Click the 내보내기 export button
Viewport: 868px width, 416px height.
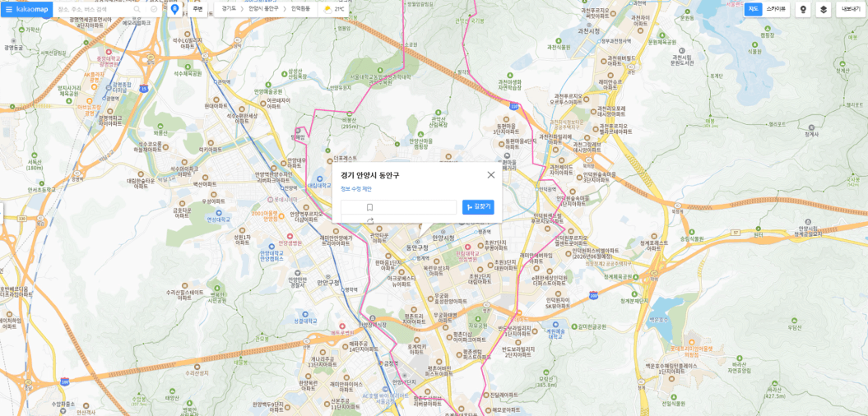851,9
